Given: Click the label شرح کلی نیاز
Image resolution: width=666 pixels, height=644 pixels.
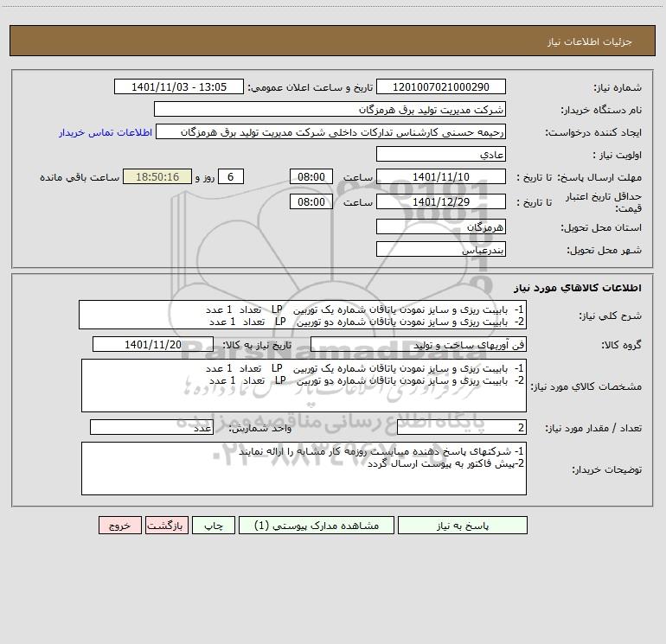Looking at the screenshot, I should [611, 316].
